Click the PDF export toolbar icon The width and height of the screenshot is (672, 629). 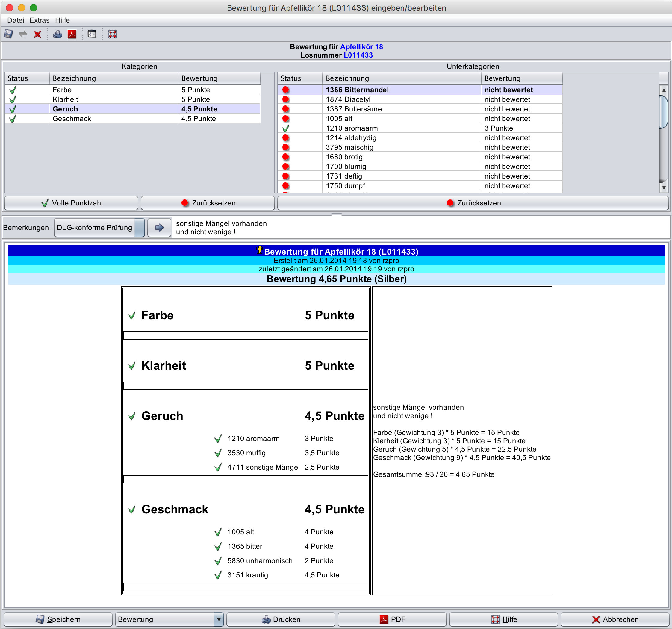pos(72,34)
